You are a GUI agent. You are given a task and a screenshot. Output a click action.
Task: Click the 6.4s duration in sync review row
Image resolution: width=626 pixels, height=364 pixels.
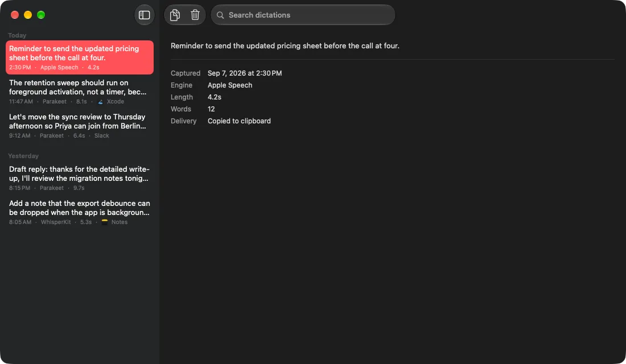coord(79,136)
